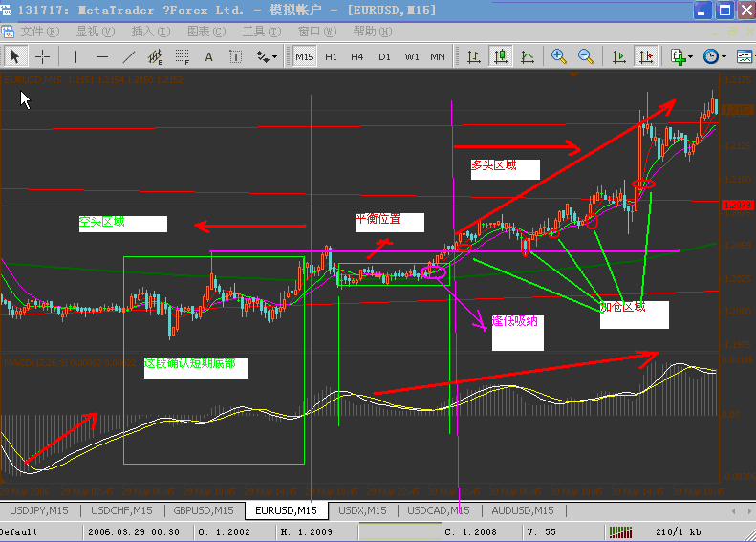Screen dimensions: 756x542
Task: Open the 窗口(W) menu
Action: pyautogui.click(x=317, y=32)
